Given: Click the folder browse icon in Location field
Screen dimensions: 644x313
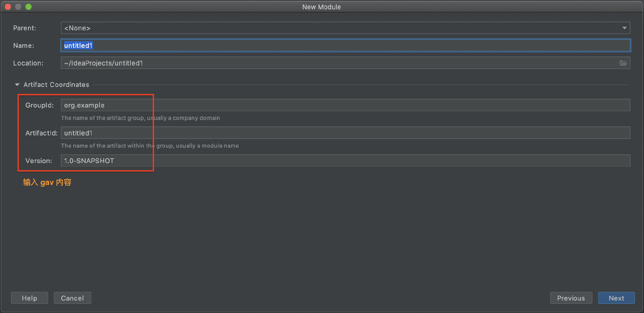Looking at the screenshot, I should point(623,63).
